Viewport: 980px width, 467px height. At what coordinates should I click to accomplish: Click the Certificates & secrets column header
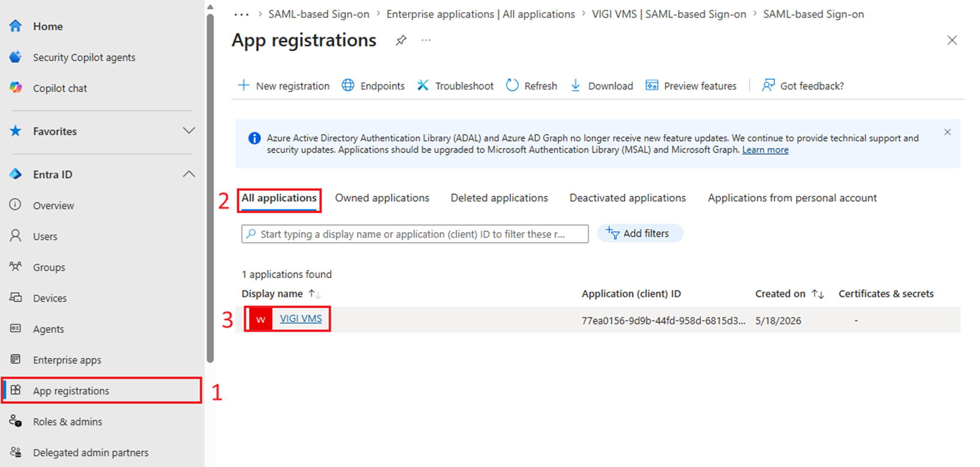[886, 294]
